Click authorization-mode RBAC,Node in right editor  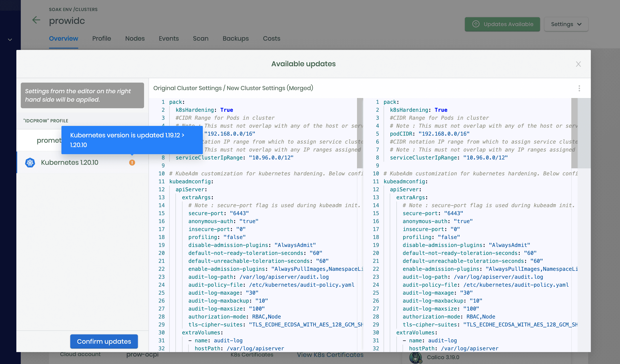[449, 317]
